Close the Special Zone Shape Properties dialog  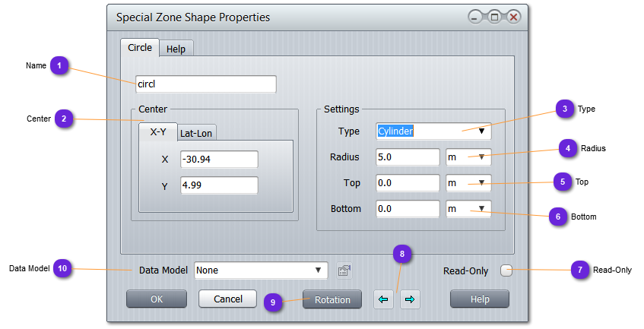513,17
